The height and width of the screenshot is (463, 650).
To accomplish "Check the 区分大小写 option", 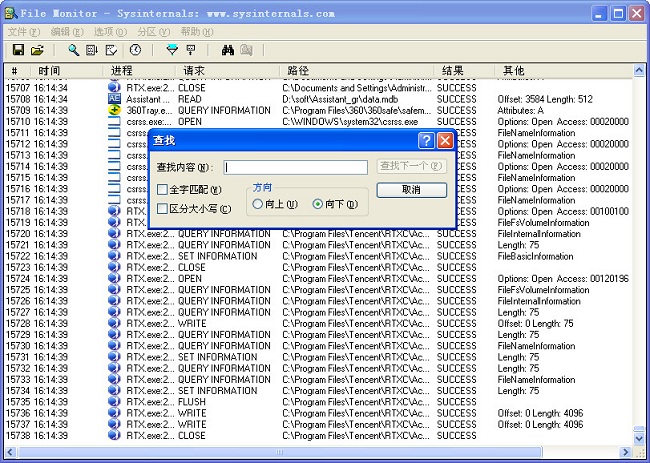I will click(x=163, y=209).
